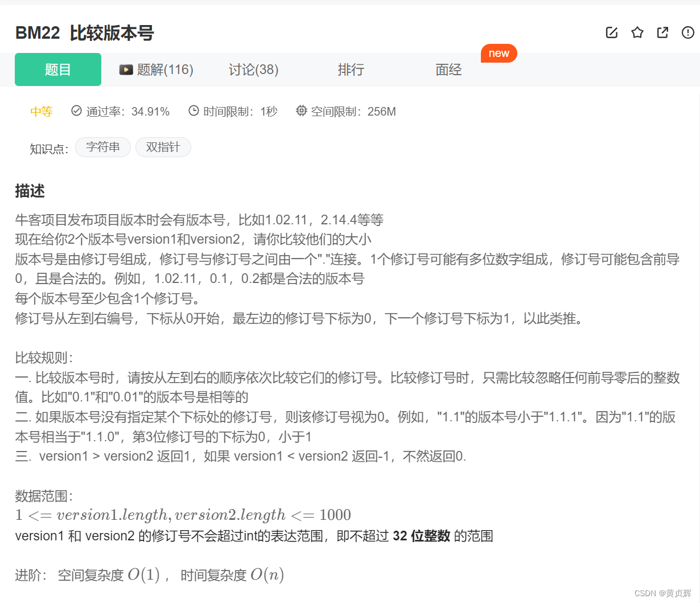Switch to the 题解(116) tab
This screenshot has height=603, width=700.
(x=165, y=69)
